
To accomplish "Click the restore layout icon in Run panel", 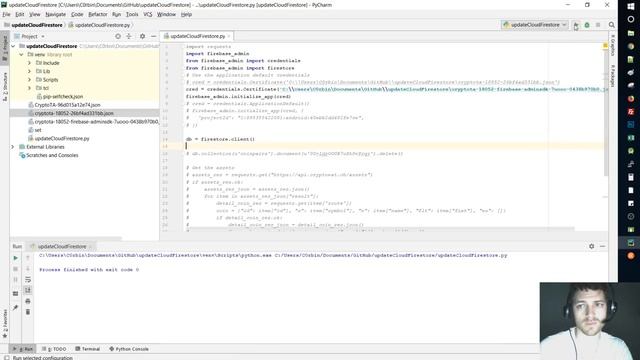I will coord(16,293).
